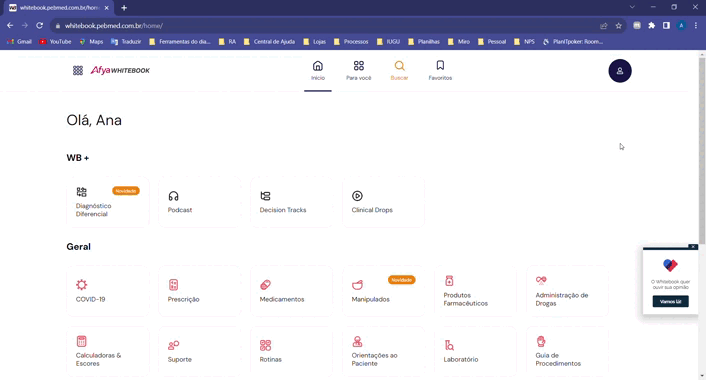The image size is (706, 380).
Task: Open Guia de Procedimentos card
Action: (567, 351)
